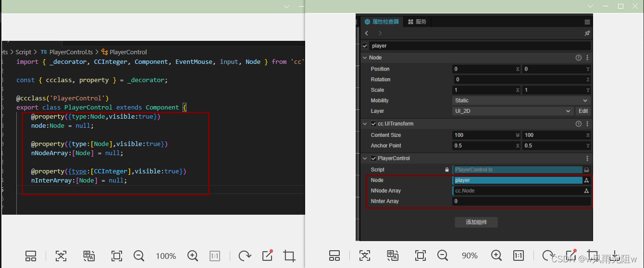The height and width of the screenshot is (268, 644).
Task: Click the code line 'node:Node = null;'
Action: pos(62,126)
